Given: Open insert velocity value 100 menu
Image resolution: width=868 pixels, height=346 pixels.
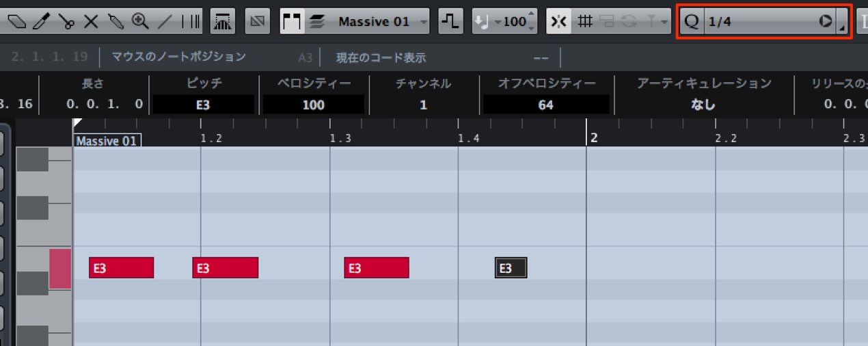Looking at the screenshot, I should click(x=511, y=22).
